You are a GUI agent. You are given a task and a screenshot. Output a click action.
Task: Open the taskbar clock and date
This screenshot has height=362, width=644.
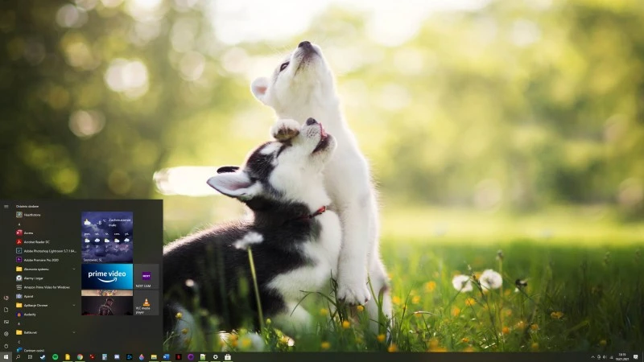(622, 357)
